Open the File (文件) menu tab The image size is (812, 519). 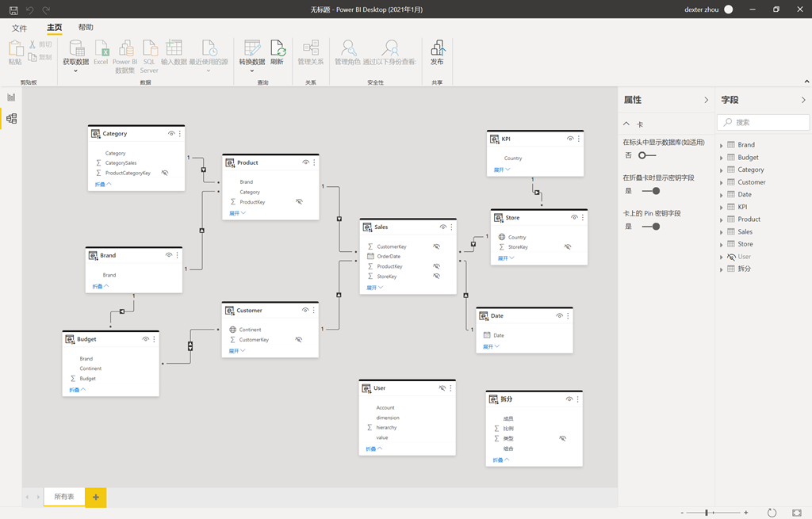(x=19, y=28)
